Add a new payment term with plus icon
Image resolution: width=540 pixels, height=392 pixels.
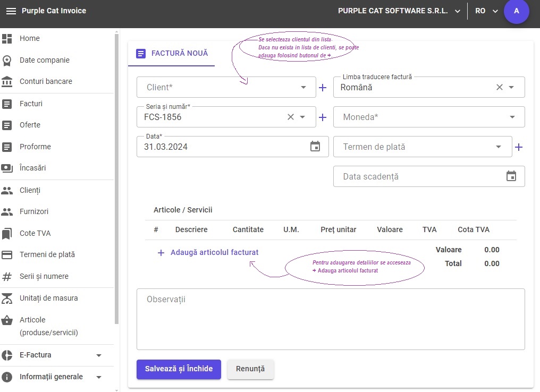coord(519,147)
